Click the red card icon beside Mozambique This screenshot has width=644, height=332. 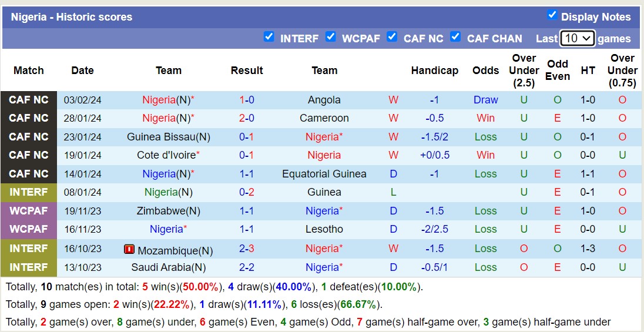pos(129,249)
